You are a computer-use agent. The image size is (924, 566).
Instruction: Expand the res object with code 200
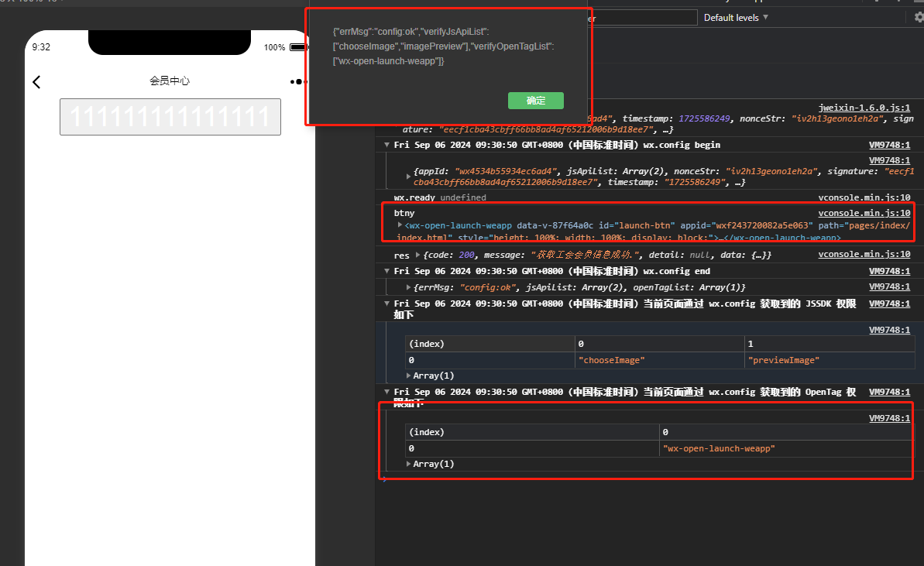tap(417, 255)
